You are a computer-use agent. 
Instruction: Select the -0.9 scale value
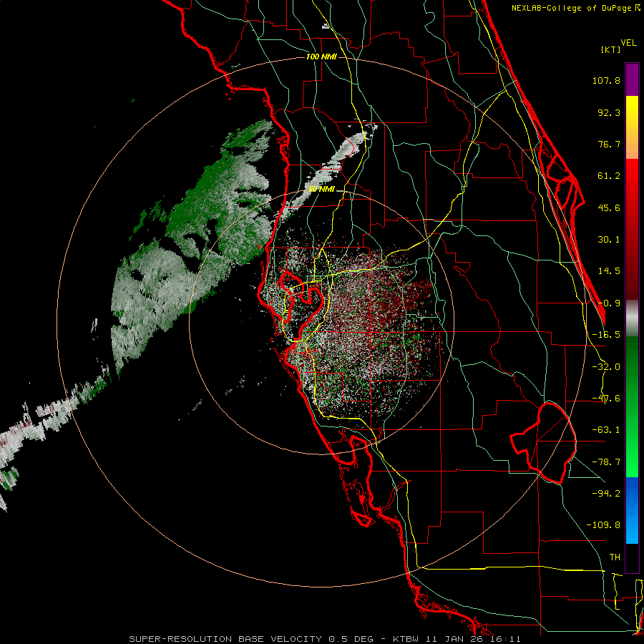(609, 303)
